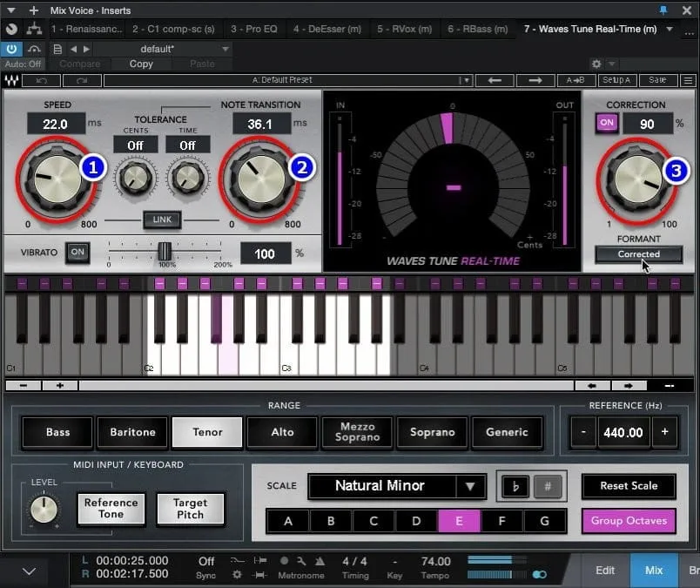Switch to 2 - C1 comp-sc tab
The height and width of the screenshot is (588, 700).
click(x=173, y=29)
